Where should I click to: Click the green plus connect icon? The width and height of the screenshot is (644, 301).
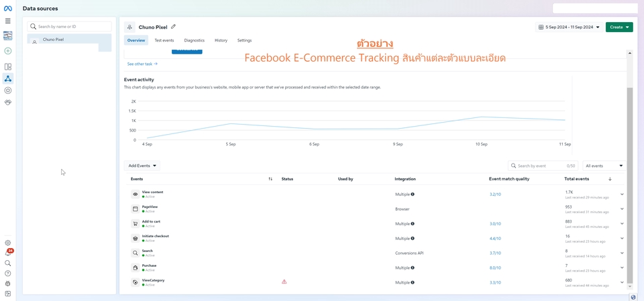click(x=8, y=51)
